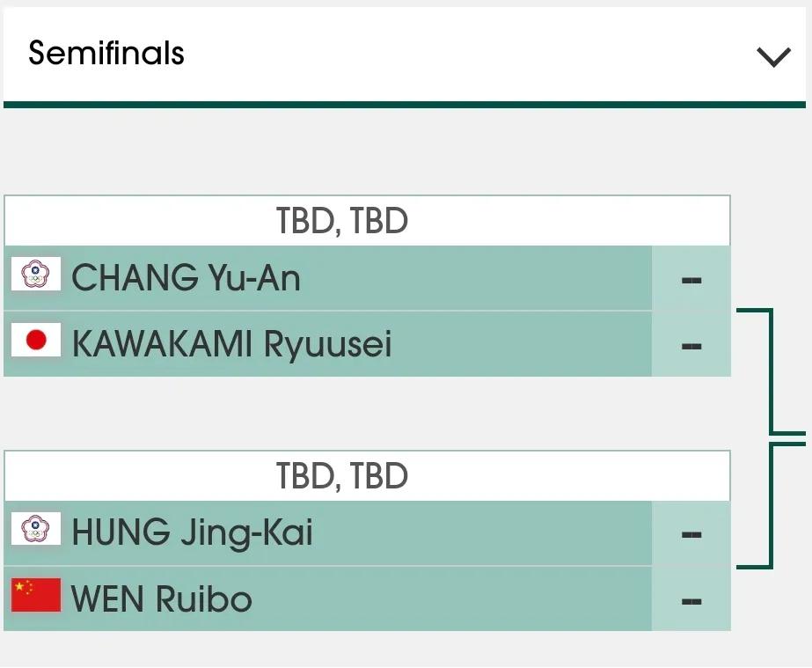The width and height of the screenshot is (812, 668).
Task: Click the score dash for WEN Ruibo
Action: tap(691, 602)
